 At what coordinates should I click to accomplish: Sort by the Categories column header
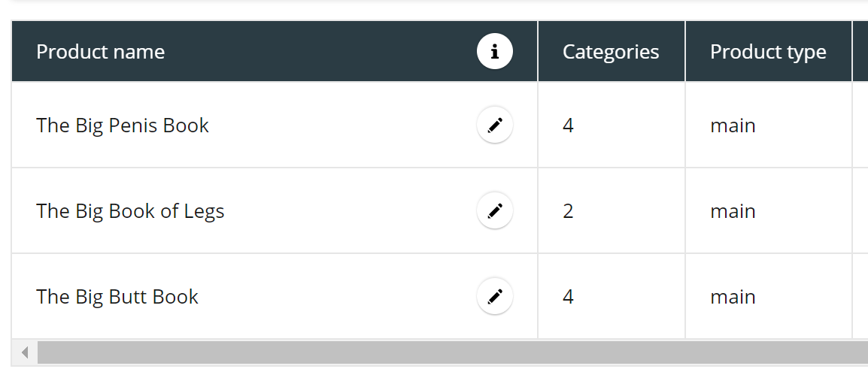click(611, 52)
